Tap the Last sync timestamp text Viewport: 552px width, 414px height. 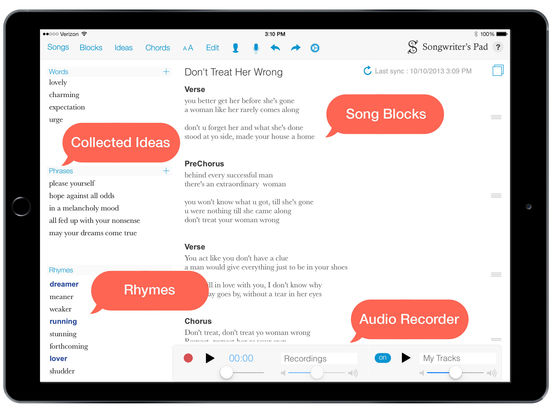click(x=423, y=71)
